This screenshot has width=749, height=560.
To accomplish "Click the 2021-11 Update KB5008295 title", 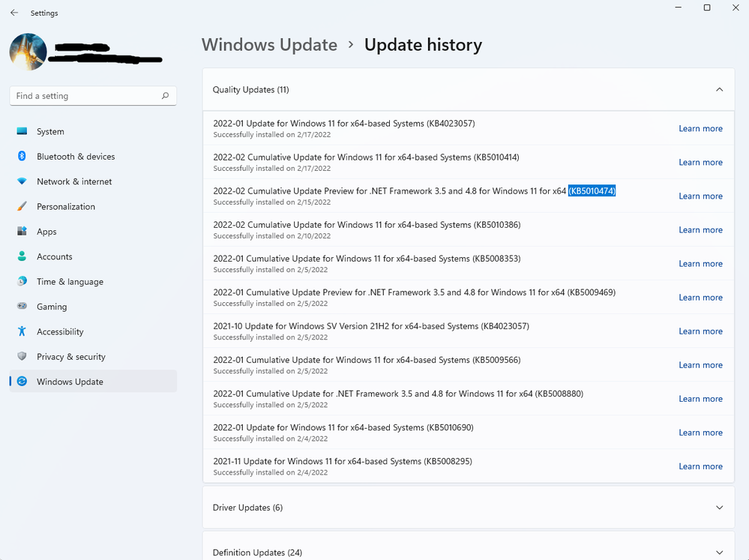I will [343, 462].
